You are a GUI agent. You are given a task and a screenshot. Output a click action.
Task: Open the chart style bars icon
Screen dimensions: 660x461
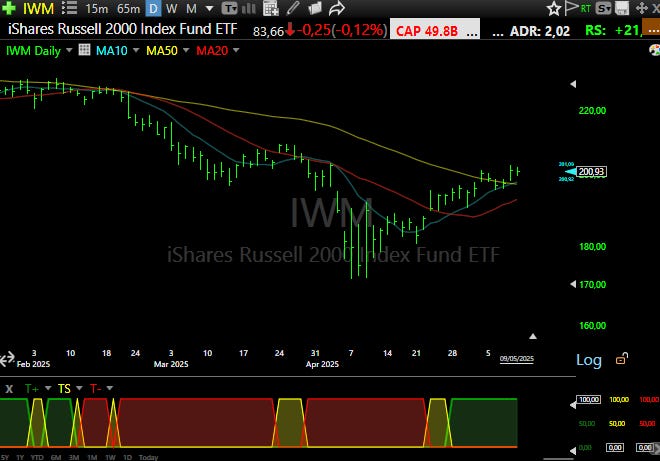[x=249, y=8]
